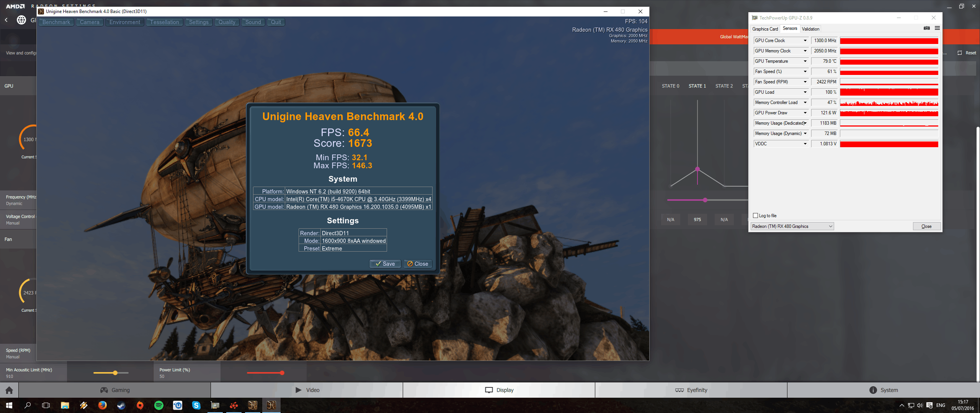Expand the GPU Temperature sensor dropdown
This screenshot has height=413, width=980.
pyautogui.click(x=805, y=61)
